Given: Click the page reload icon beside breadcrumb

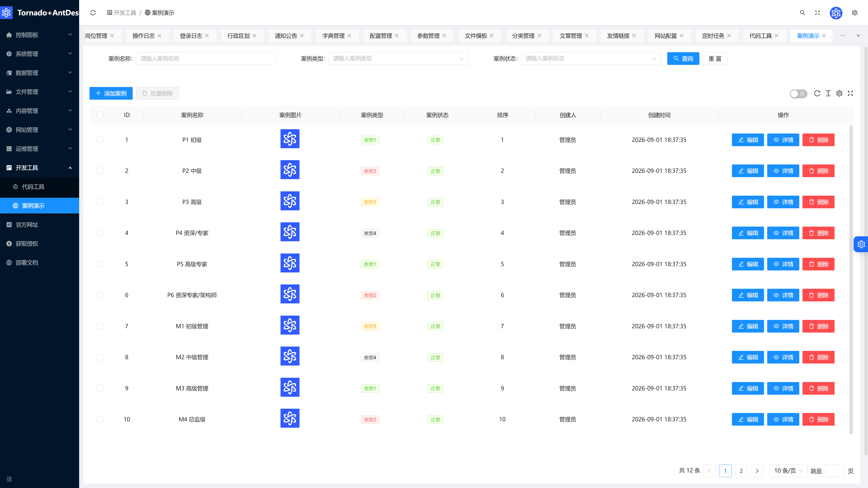Looking at the screenshot, I should (93, 13).
